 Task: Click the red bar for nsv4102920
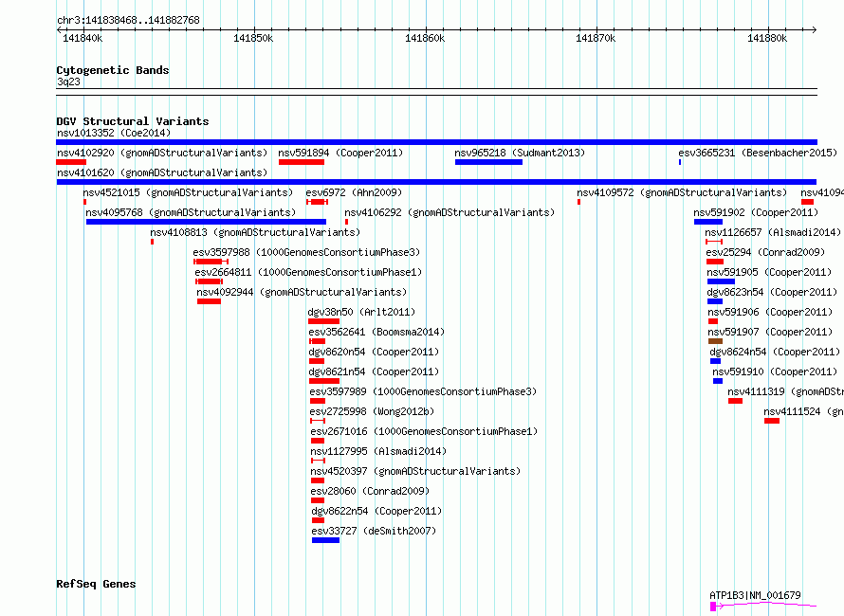[71, 162]
